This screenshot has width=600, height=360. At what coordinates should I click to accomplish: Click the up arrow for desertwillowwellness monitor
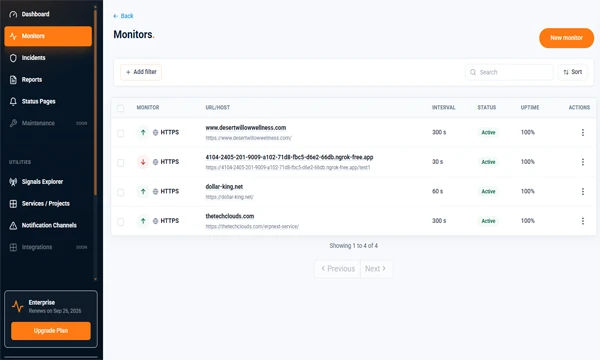tap(143, 132)
